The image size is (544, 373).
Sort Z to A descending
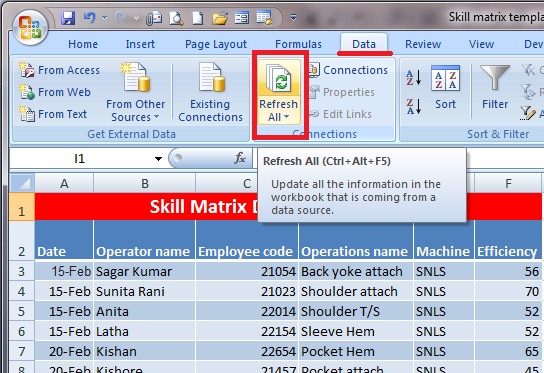pyautogui.click(x=414, y=107)
